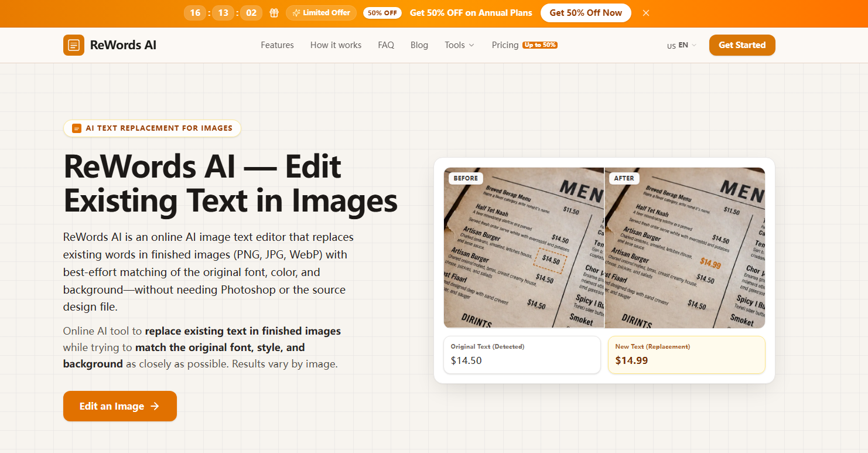
Task: Click the countdown hours value 16
Action: click(195, 13)
